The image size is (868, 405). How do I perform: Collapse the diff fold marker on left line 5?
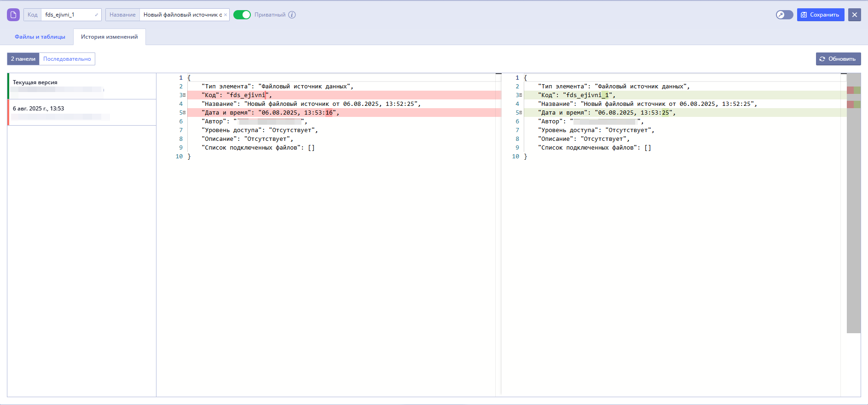point(184,113)
